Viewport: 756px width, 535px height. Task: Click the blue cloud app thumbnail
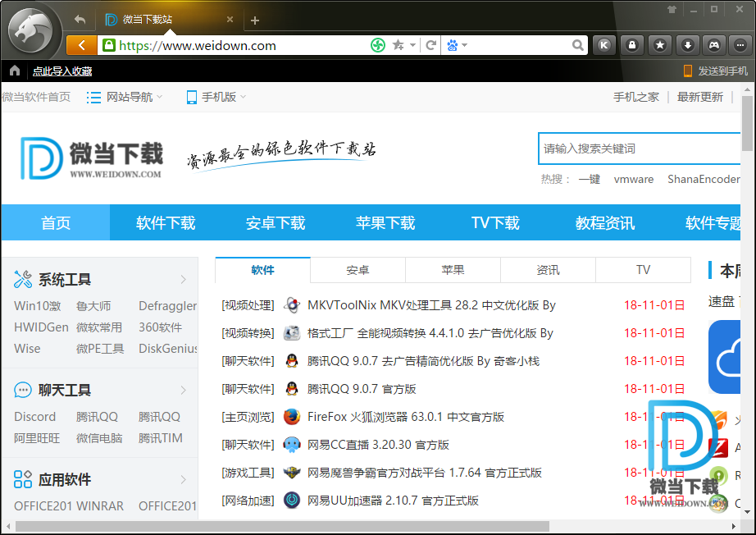pyautogui.click(x=724, y=357)
